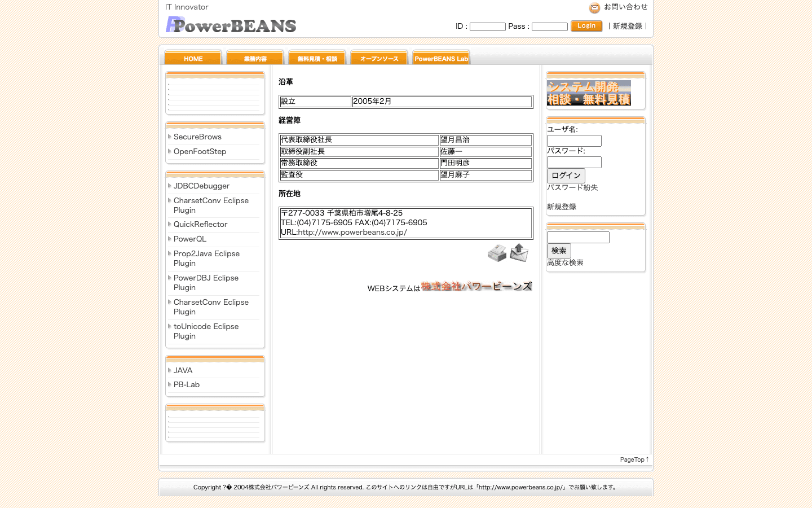Screen dimensions: 812x508
Task: Click the send-by-email envelope icon
Action: 519,252
